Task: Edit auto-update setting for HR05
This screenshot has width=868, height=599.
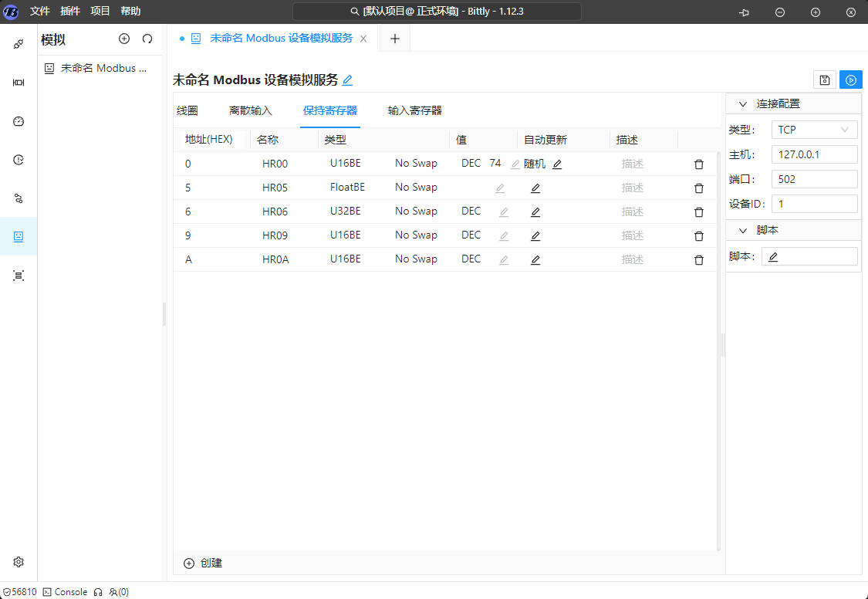Action: [535, 188]
